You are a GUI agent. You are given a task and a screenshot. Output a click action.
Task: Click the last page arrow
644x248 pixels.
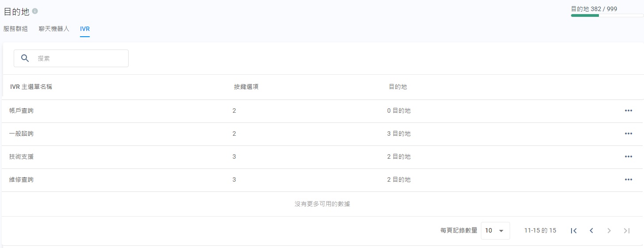(627, 230)
